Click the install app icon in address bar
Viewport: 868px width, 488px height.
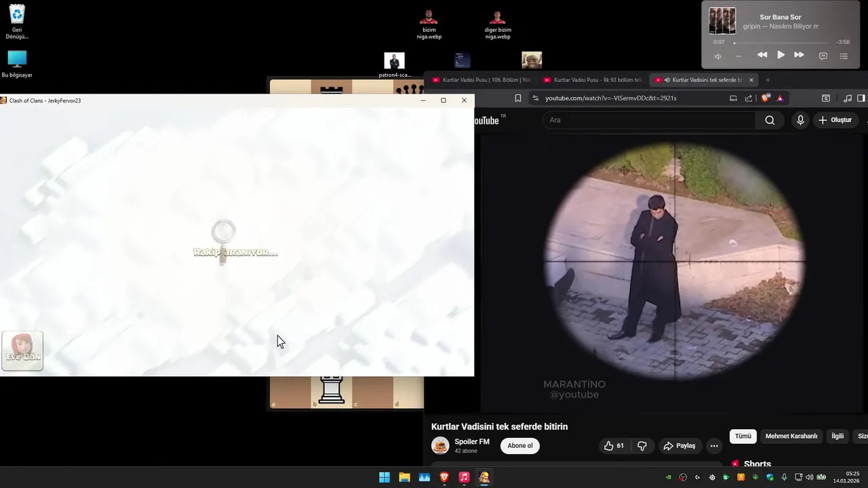[733, 98]
